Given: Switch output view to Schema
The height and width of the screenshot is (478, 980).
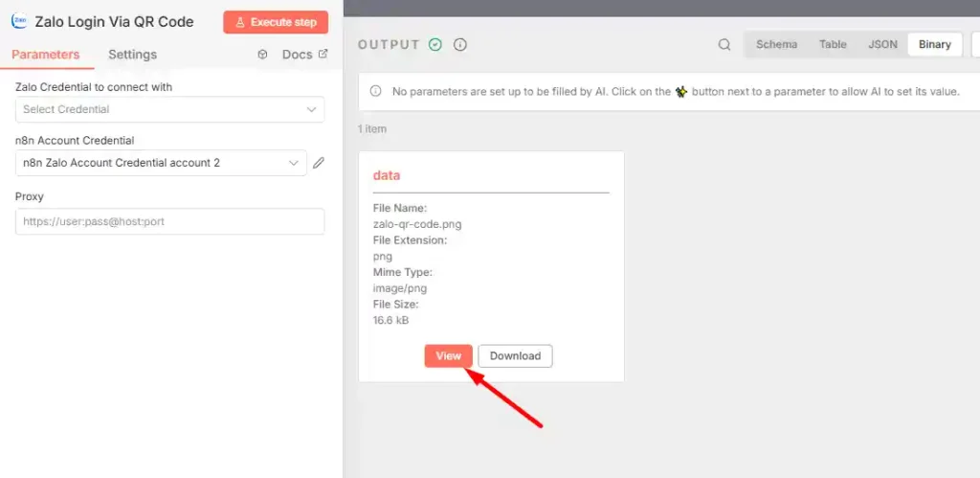Looking at the screenshot, I should pyautogui.click(x=776, y=44).
